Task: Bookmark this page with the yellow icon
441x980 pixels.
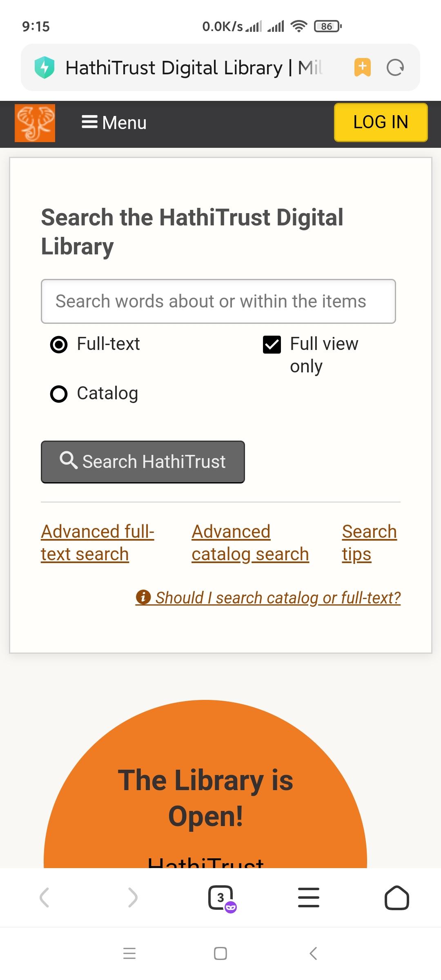Action: [362, 67]
